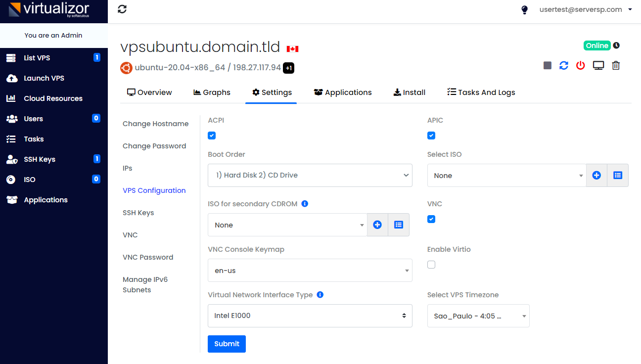
Task: Open VPS Configuration section
Action: coord(154,190)
